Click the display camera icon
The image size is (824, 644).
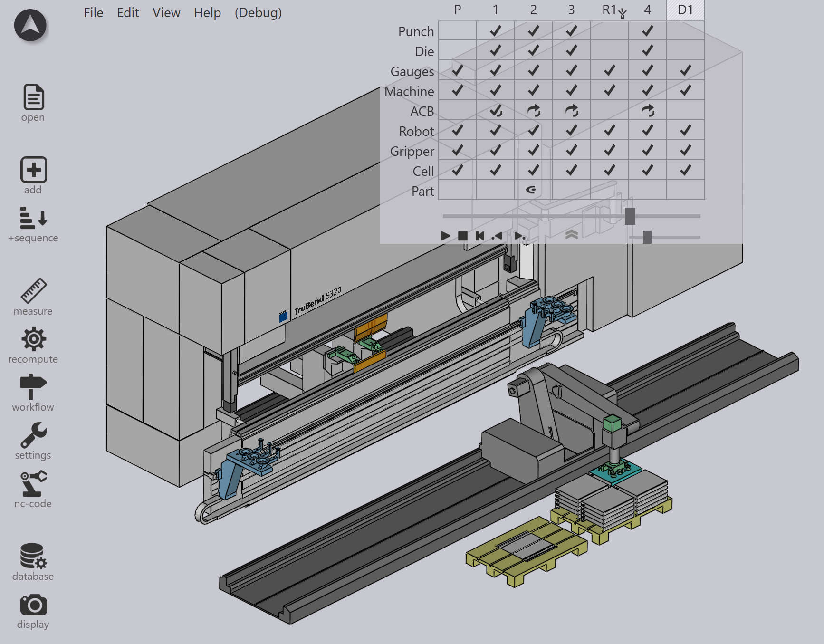coord(33,605)
